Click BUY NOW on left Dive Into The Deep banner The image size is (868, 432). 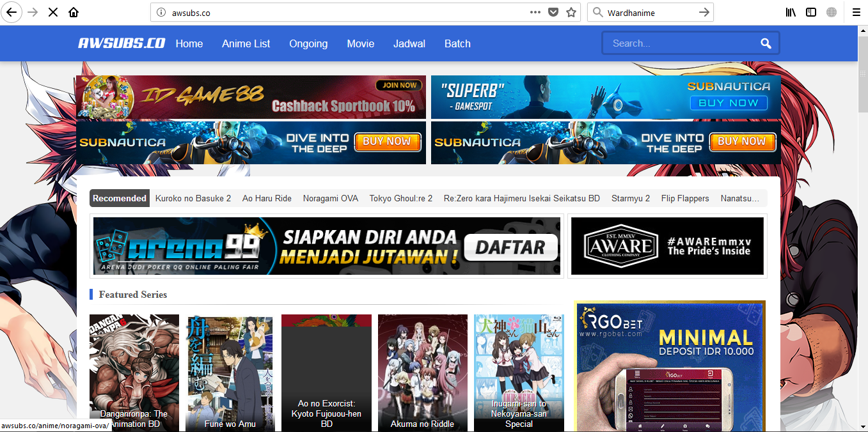point(386,141)
